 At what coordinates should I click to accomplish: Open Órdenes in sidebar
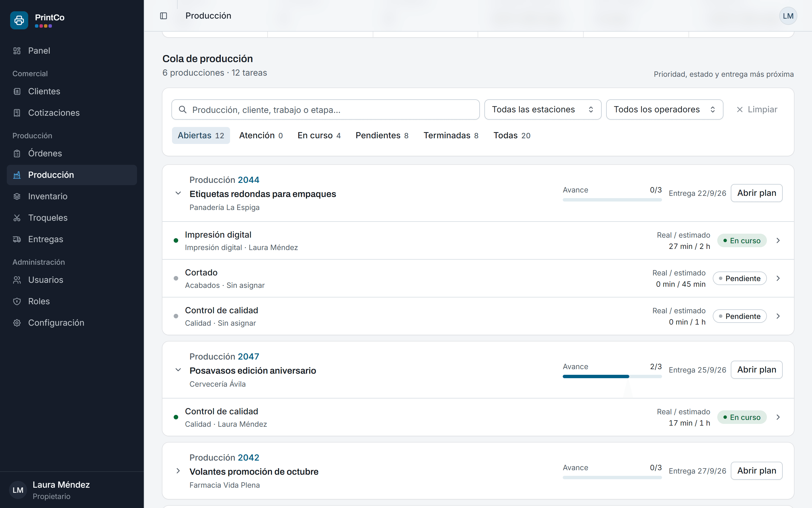point(72,154)
